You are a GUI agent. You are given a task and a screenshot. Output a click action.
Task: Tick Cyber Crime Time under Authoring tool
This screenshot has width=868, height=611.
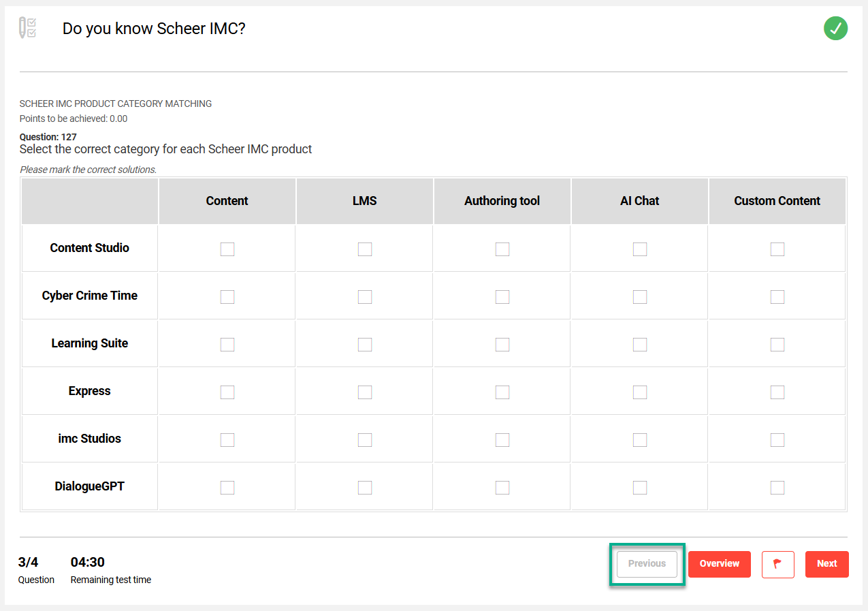[x=502, y=297]
